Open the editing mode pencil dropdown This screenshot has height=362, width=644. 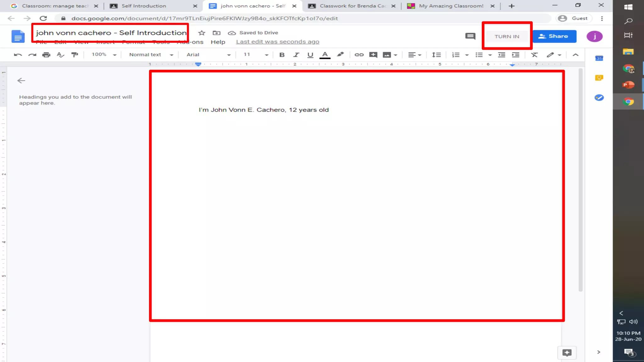coord(554,55)
